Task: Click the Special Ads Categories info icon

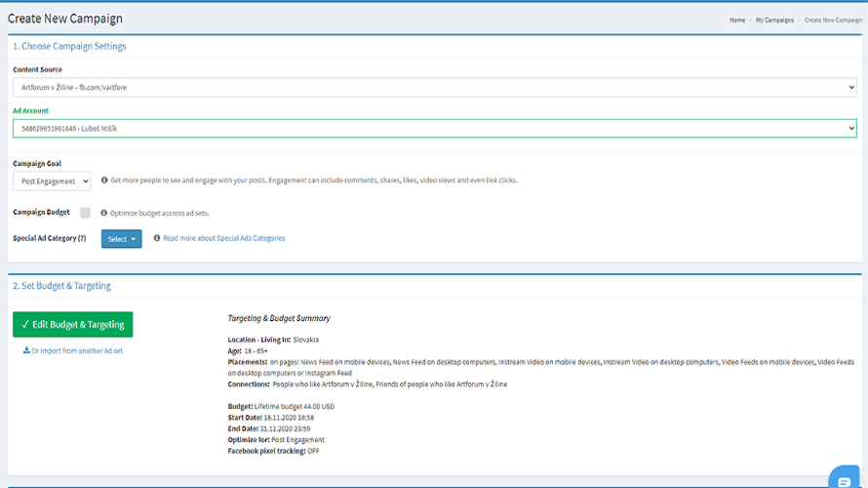Action: (x=157, y=238)
